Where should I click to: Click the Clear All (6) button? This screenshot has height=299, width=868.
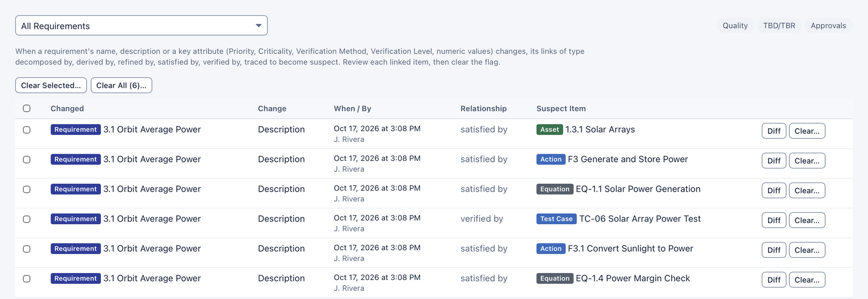click(x=122, y=85)
